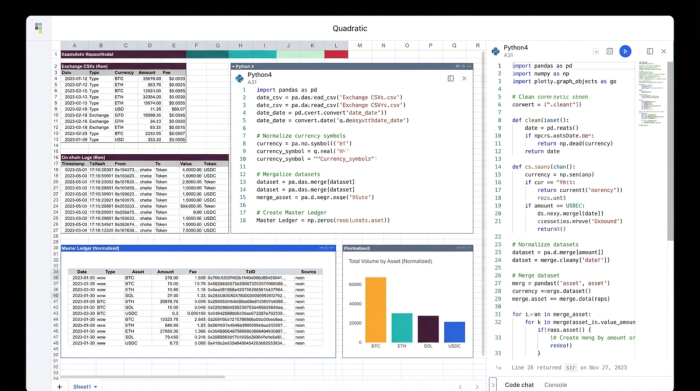Toggle layout icon in floating Python4 cell
The height and width of the screenshot is (391, 700).
[450, 79]
